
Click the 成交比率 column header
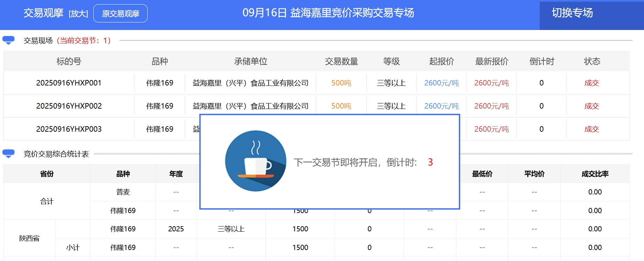[595, 174]
